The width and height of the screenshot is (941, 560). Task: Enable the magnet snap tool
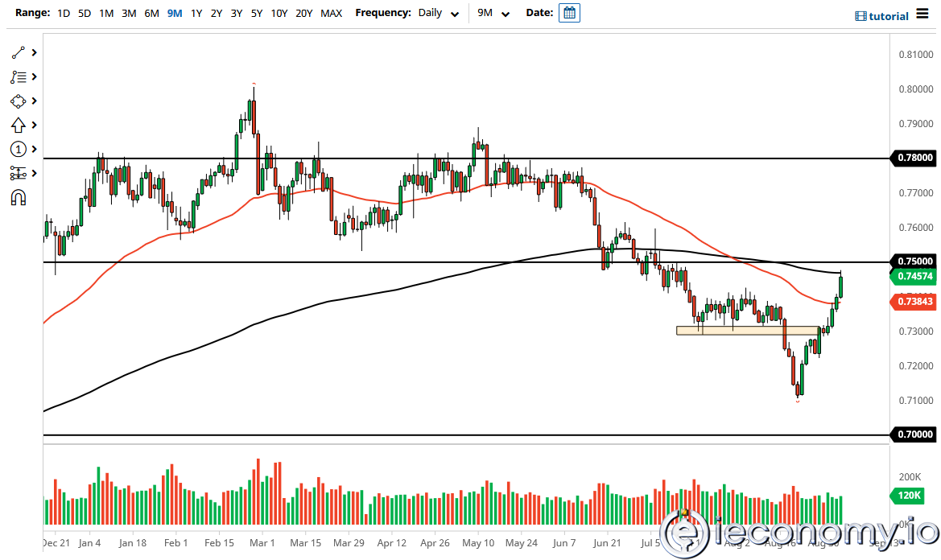[x=18, y=197]
